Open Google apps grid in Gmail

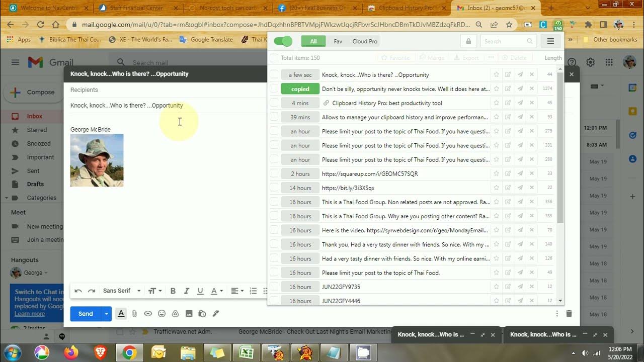pos(609,62)
